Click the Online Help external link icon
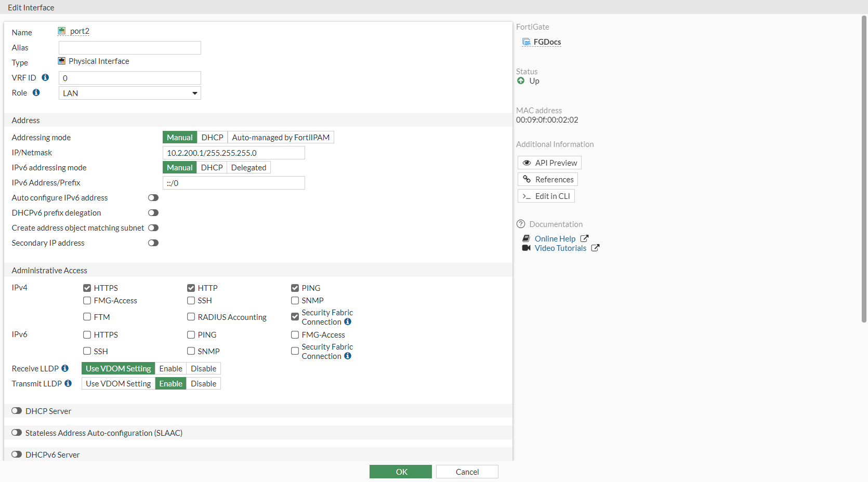The width and height of the screenshot is (868, 482). [584, 238]
